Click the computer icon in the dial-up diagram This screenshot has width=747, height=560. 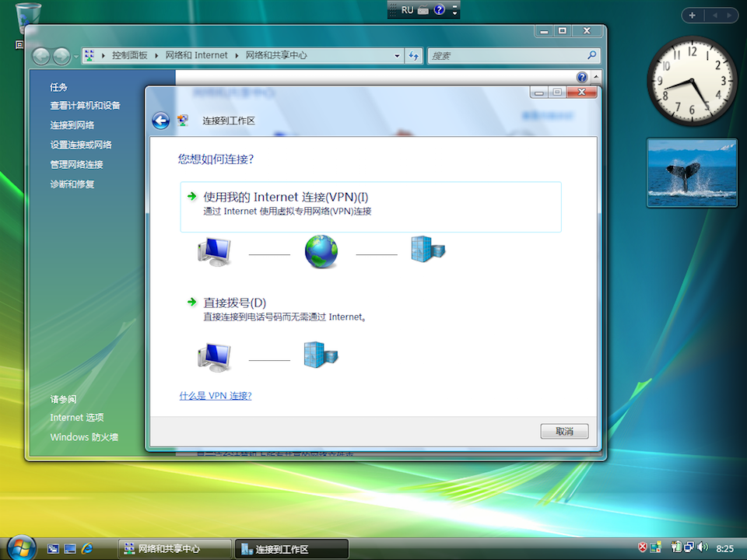[x=215, y=357]
